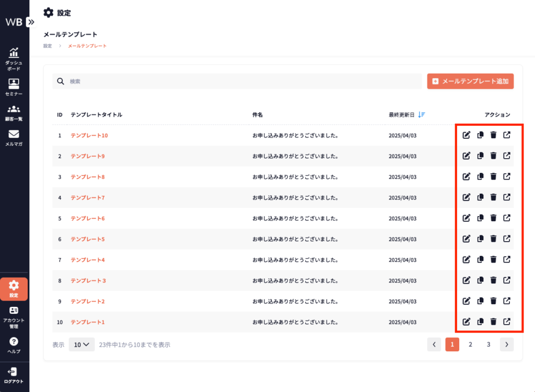Click the edit icon for テンプレート10

tap(467, 135)
